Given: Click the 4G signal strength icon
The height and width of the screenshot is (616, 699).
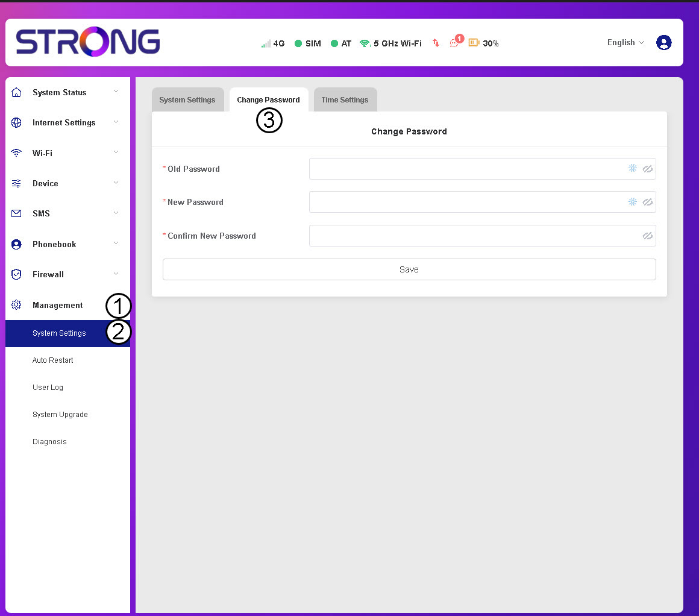Looking at the screenshot, I should pyautogui.click(x=266, y=44).
